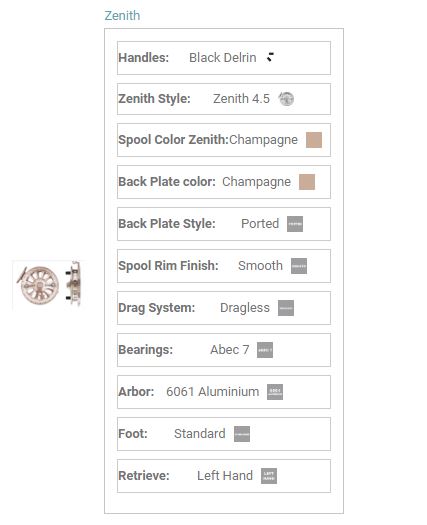
Task: Click the Zenith 4.5 reel style icon
Action: point(286,99)
